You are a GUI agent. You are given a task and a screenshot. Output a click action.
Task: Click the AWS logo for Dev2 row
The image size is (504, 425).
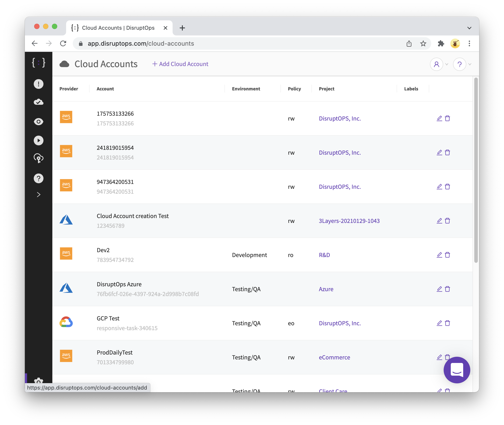pos(66,253)
